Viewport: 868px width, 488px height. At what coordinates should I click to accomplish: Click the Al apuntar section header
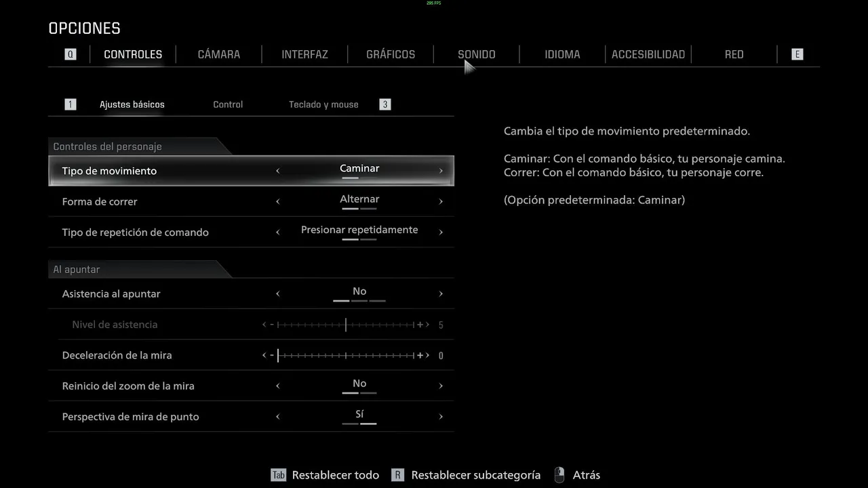(x=77, y=269)
